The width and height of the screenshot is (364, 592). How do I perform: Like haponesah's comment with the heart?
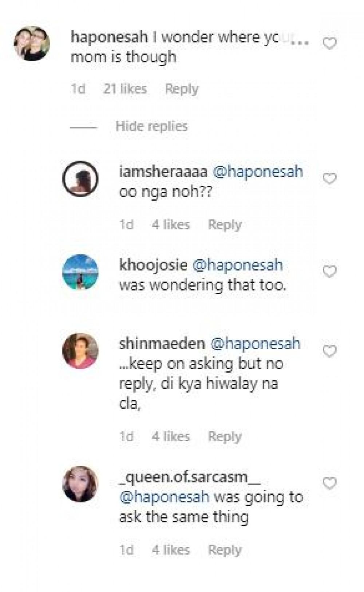[330, 44]
